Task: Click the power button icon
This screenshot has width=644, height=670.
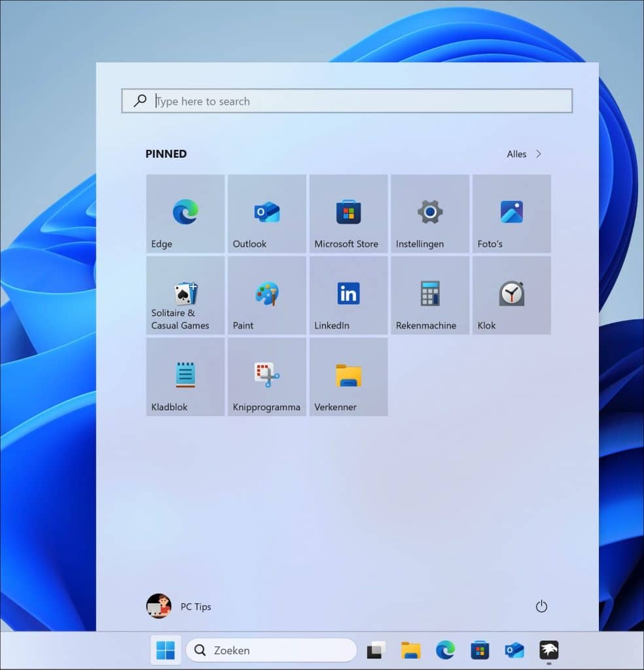Action: pyautogui.click(x=541, y=607)
